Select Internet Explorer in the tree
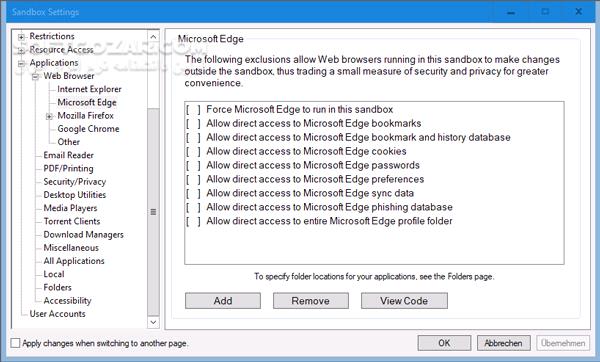The height and width of the screenshot is (362, 600). [x=89, y=89]
